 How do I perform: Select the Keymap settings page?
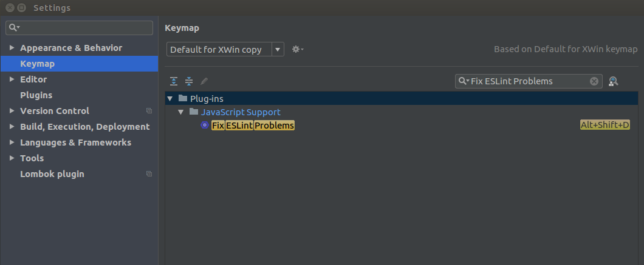click(x=37, y=64)
